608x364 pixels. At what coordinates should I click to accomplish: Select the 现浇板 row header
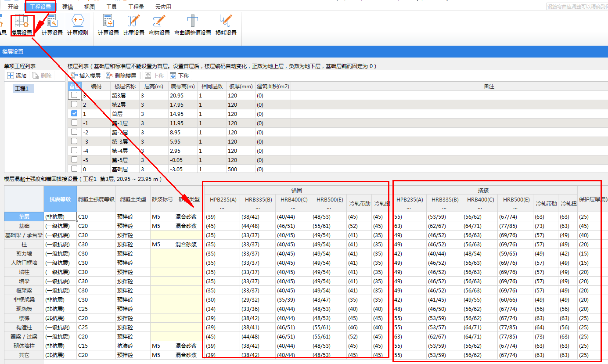[24, 309]
